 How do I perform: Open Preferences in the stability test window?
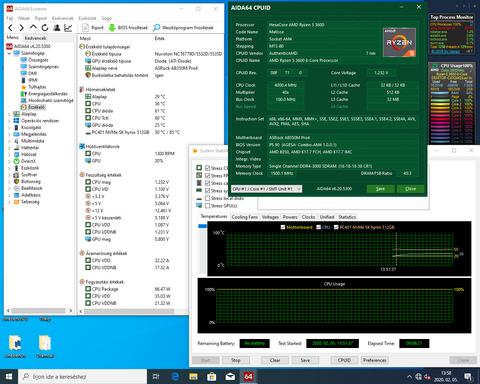375,360
